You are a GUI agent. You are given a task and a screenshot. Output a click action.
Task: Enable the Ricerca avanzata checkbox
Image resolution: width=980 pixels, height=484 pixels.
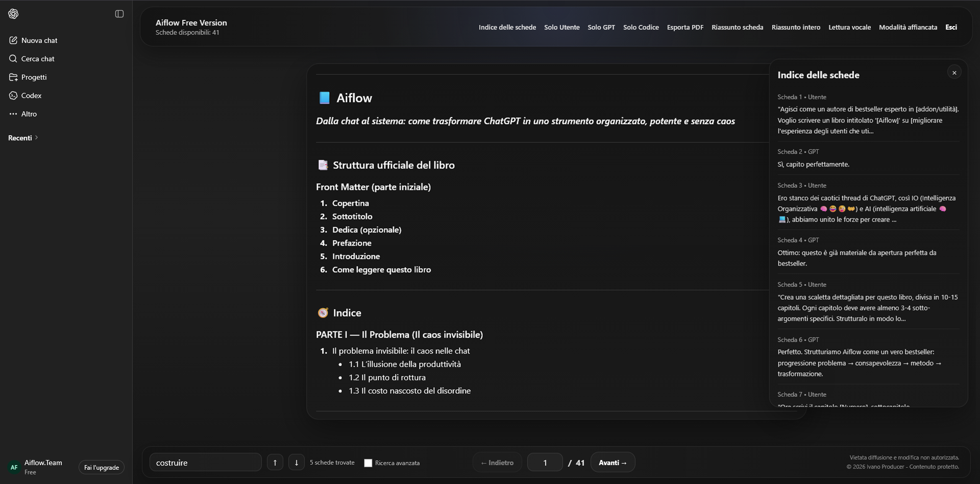(x=368, y=463)
